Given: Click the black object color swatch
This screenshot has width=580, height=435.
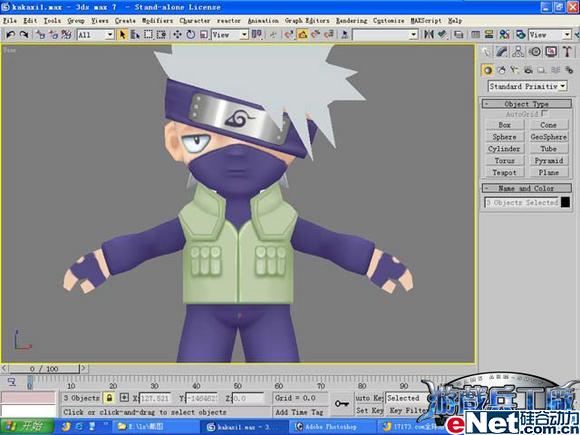Looking at the screenshot, I should click(x=565, y=202).
